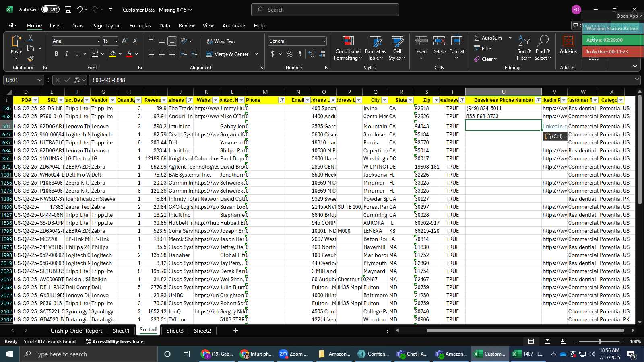Toggle Italic formatting
Viewport: 644px width, 362px height.
67,54
